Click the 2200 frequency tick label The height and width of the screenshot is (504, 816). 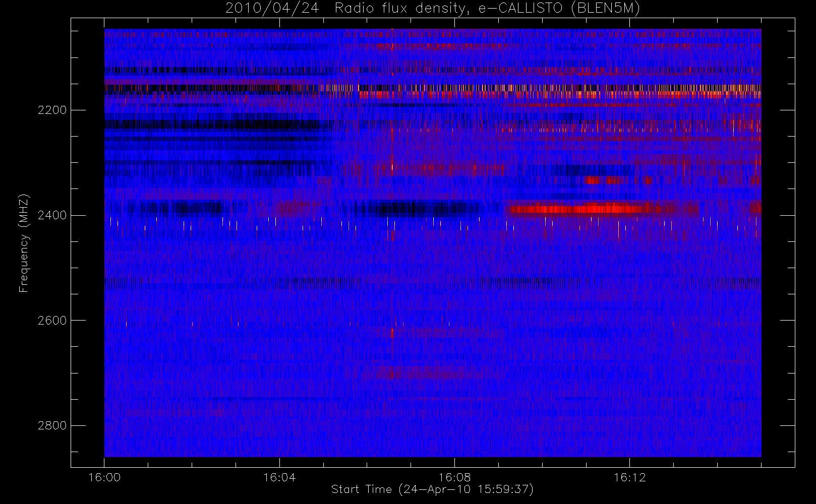coord(52,110)
